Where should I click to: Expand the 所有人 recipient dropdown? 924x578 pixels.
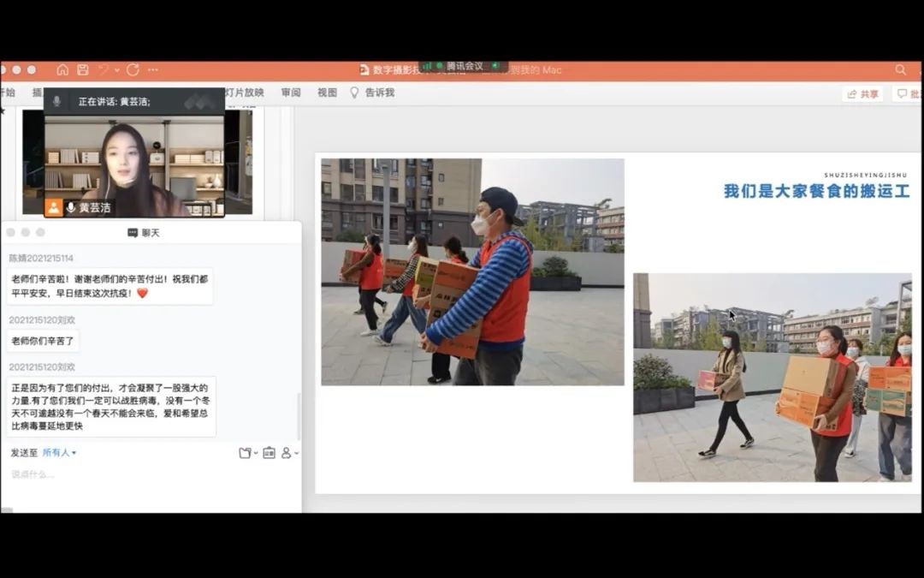point(60,453)
